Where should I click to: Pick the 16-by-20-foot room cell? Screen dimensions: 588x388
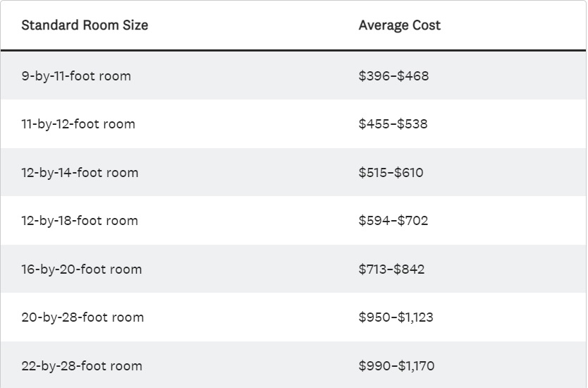[82, 269]
